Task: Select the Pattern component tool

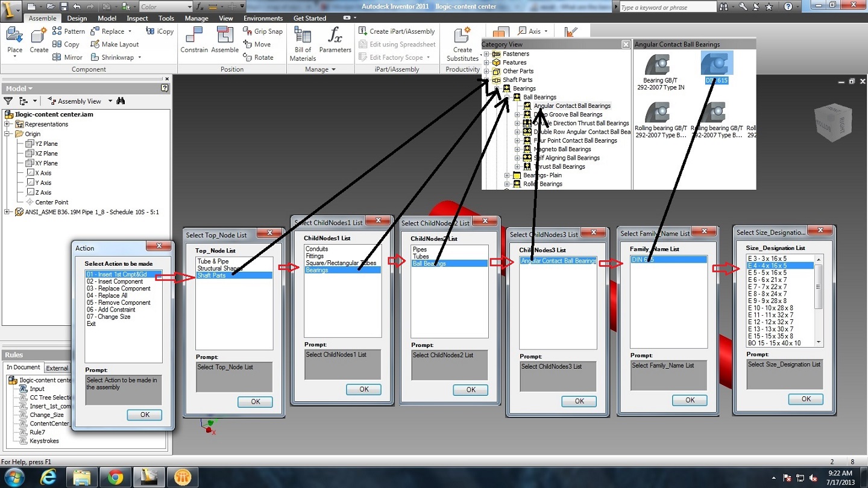Action: click(69, 31)
